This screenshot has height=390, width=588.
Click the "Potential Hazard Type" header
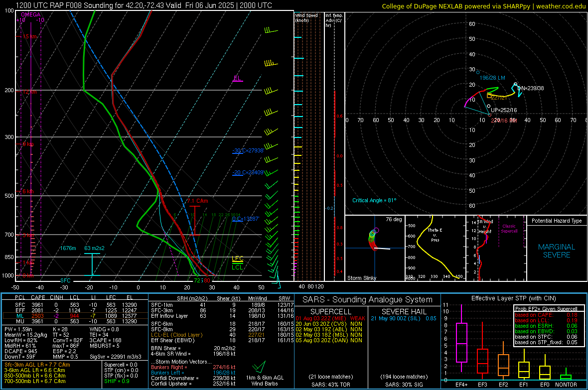(557, 221)
